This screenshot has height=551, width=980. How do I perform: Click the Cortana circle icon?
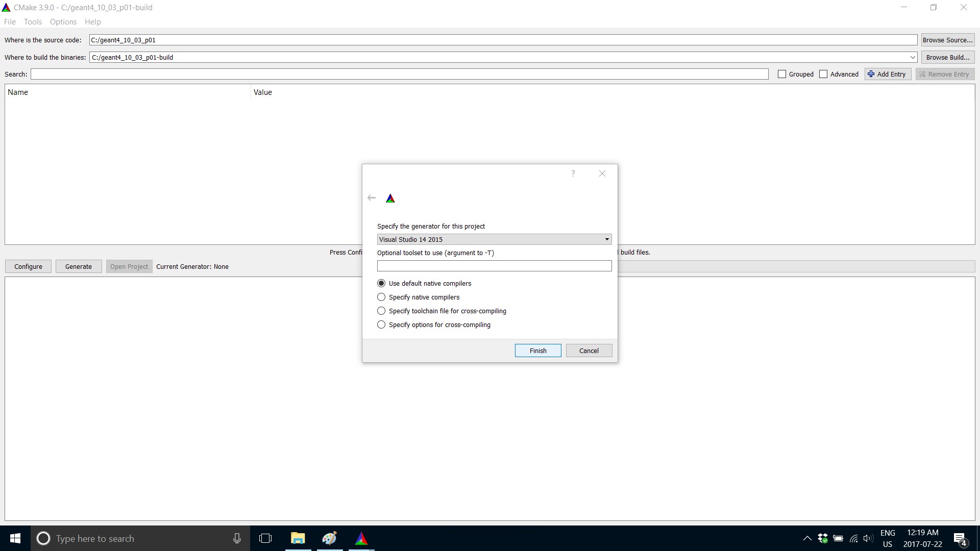[43, 538]
